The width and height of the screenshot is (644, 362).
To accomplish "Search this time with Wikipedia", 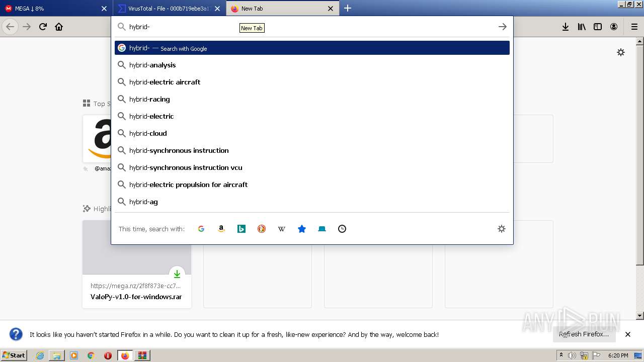I will (x=282, y=229).
